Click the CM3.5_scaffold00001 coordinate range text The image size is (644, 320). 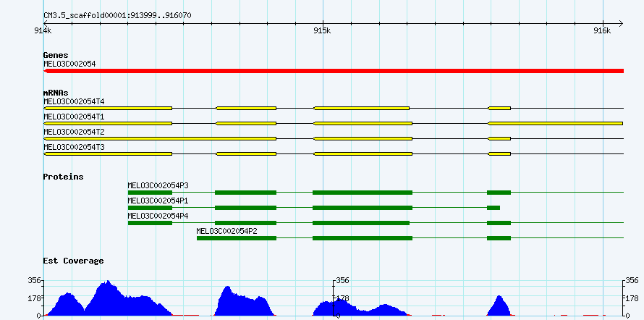point(117,16)
